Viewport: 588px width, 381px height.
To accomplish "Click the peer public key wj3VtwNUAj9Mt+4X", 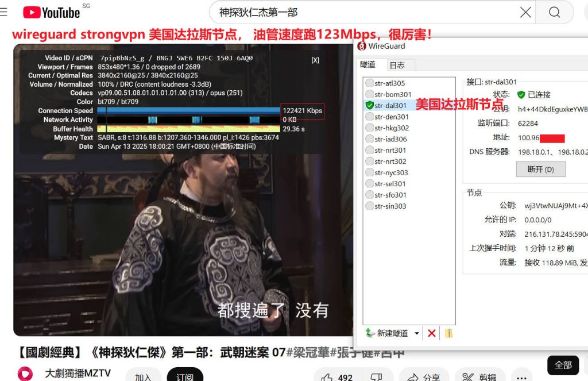I will pos(556,206).
